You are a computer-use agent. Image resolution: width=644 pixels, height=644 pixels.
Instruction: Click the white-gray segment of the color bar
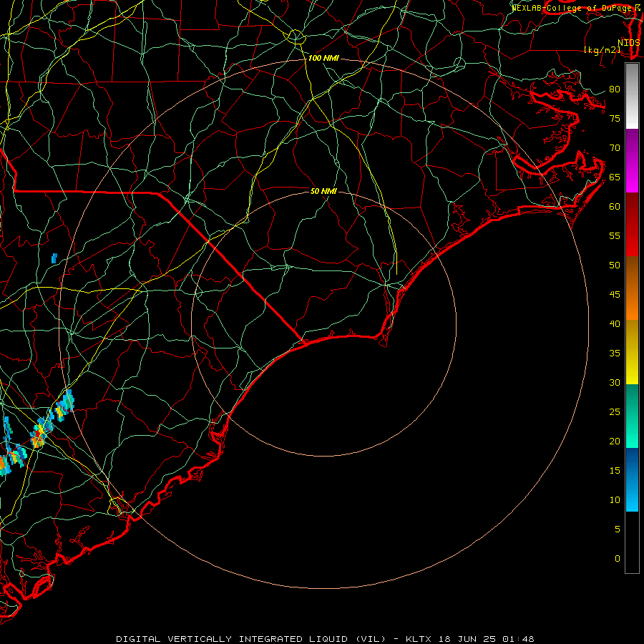(x=632, y=96)
